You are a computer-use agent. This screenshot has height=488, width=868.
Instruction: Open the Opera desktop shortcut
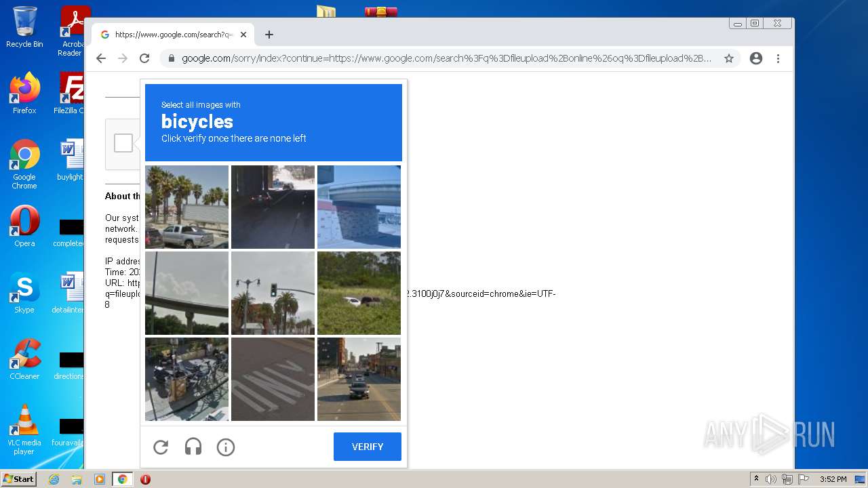[x=24, y=226]
